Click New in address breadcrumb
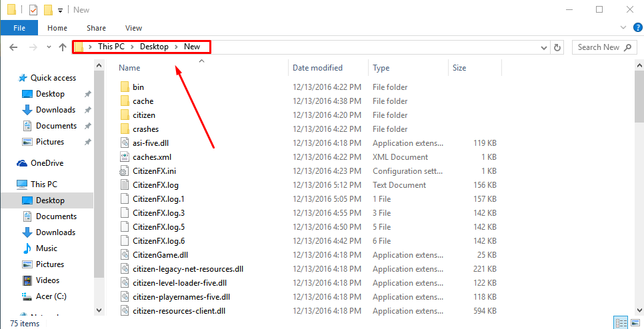The height and width of the screenshot is (329, 644). (192, 47)
